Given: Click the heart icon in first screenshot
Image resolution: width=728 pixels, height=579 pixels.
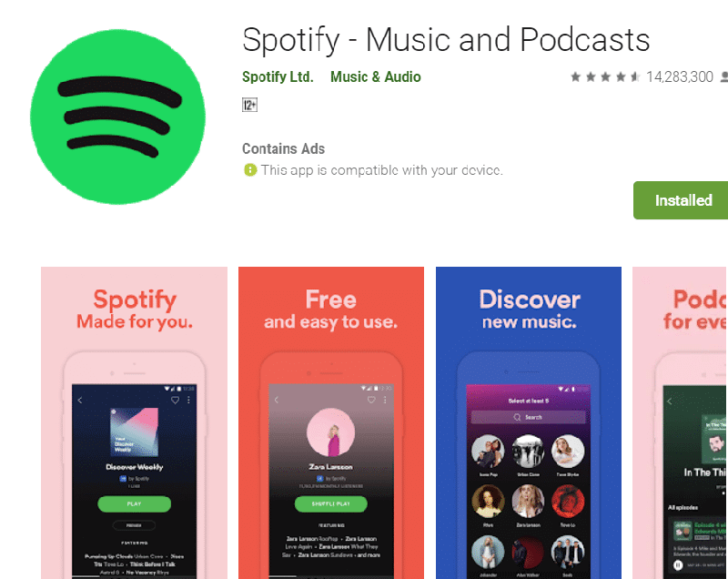Looking at the screenshot, I should [175, 401].
